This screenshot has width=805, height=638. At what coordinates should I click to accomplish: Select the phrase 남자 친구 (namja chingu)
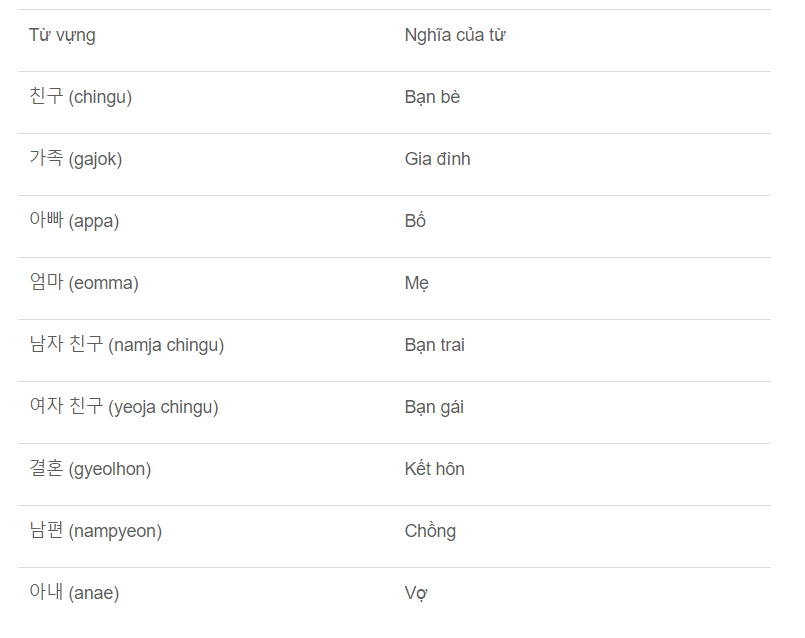(x=127, y=345)
